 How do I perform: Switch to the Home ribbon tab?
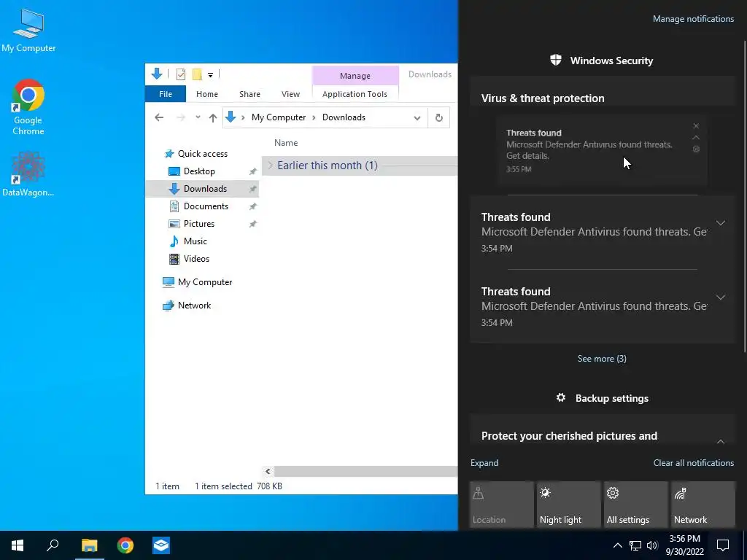pyautogui.click(x=206, y=94)
